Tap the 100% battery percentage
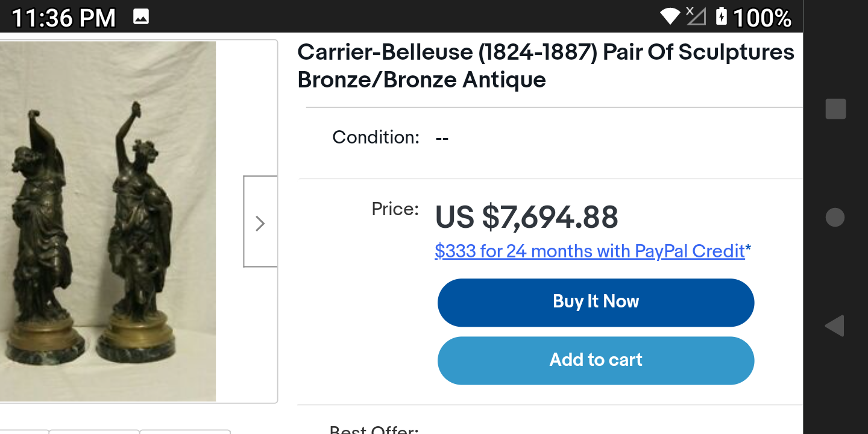Viewport: 868px width, 434px height. click(x=762, y=17)
